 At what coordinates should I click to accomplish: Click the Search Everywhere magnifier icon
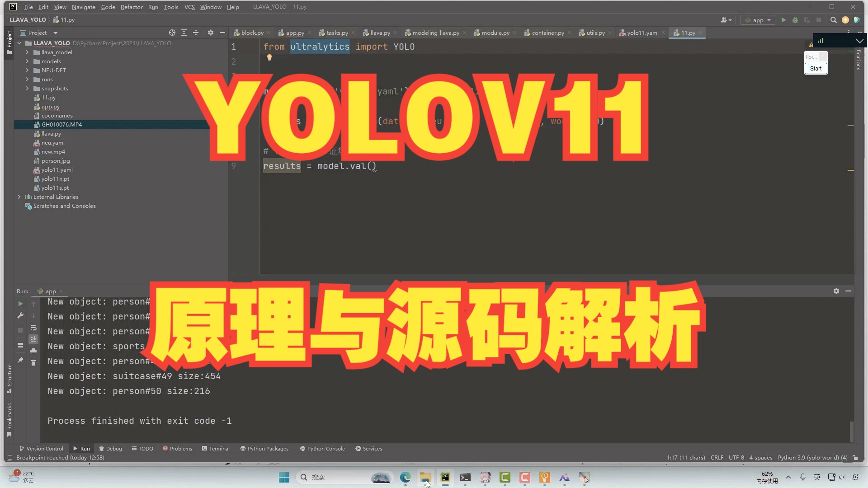[834, 20]
